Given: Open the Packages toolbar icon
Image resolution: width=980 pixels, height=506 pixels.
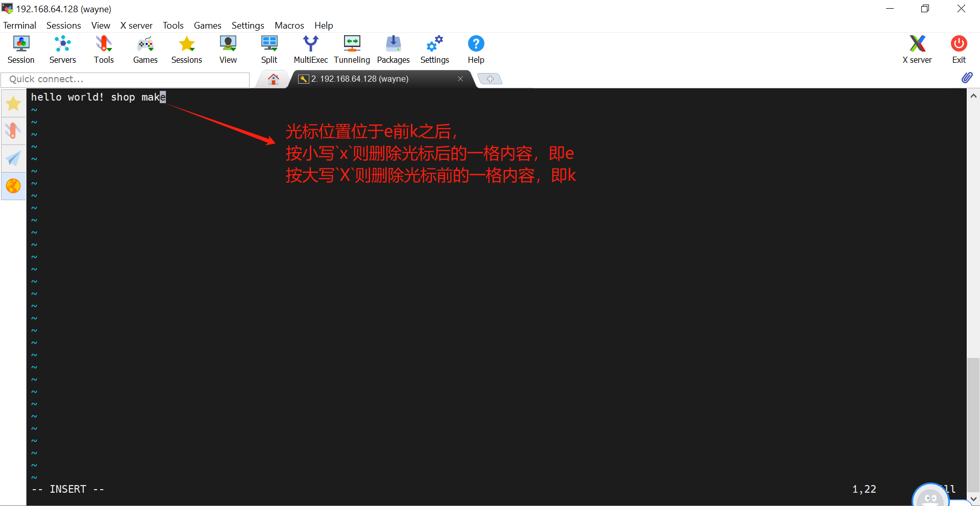Looking at the screenshot, I should tap(394, 50).
